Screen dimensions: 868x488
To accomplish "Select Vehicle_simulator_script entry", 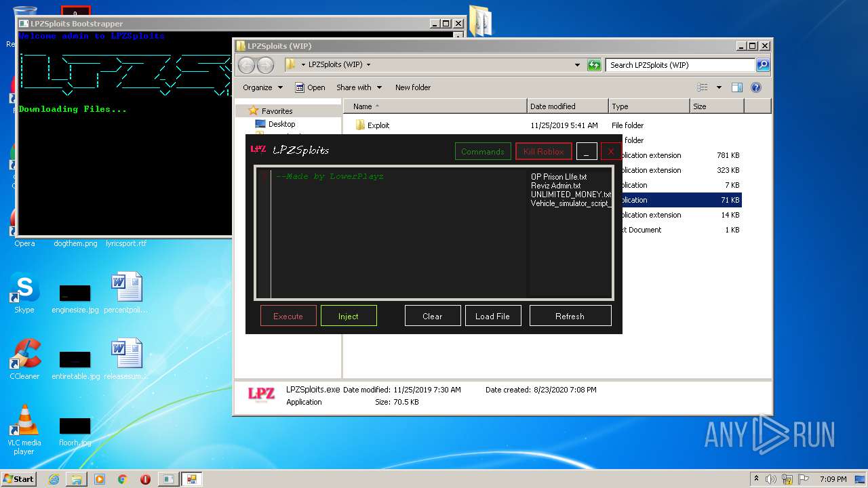I will [571, 203].
